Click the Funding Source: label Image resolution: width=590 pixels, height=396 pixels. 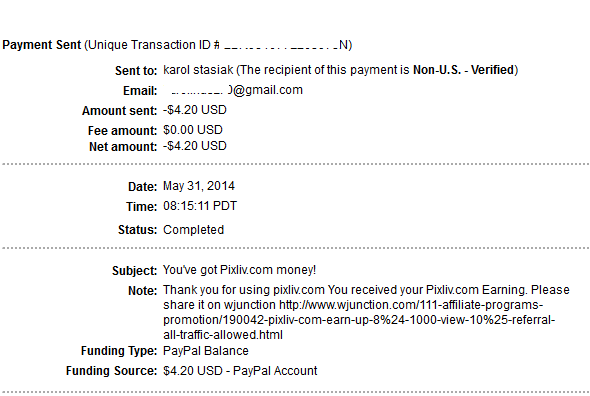pyautogui.click(x=111, y=371)
